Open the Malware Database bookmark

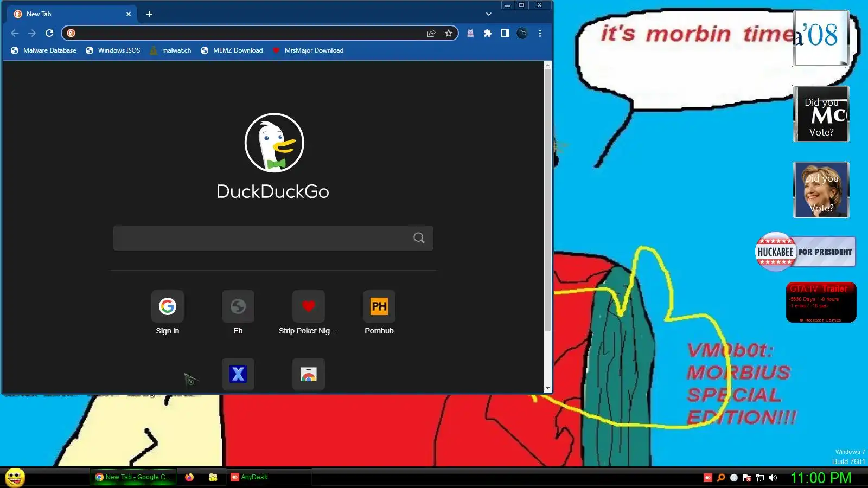(43, 50)
